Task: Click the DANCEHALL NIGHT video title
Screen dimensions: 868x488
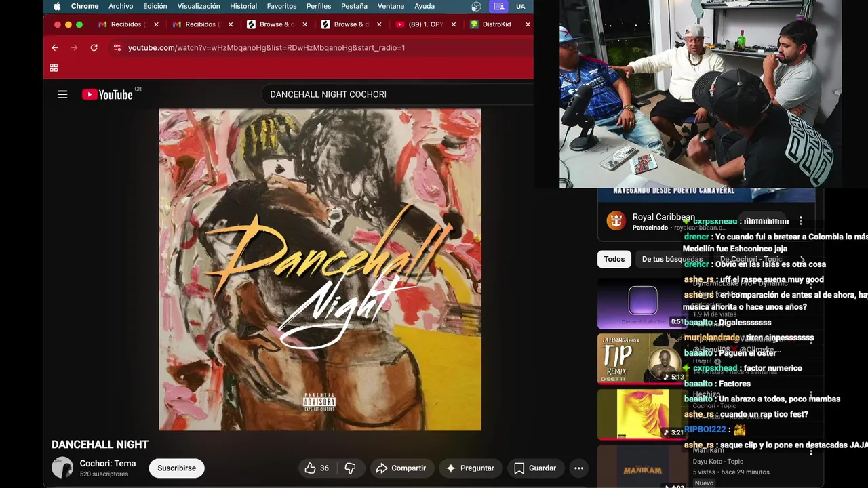Action: (100, 444)
